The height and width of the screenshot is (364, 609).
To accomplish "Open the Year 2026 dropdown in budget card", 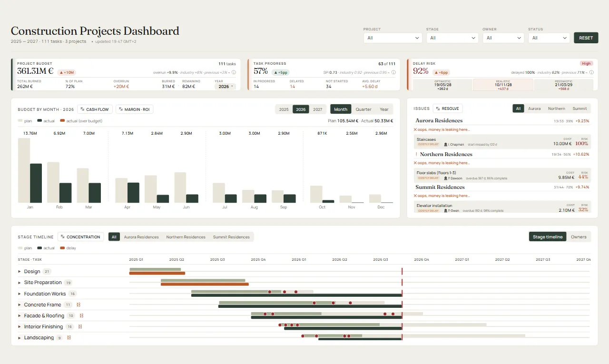I will (x=225, y=87).
